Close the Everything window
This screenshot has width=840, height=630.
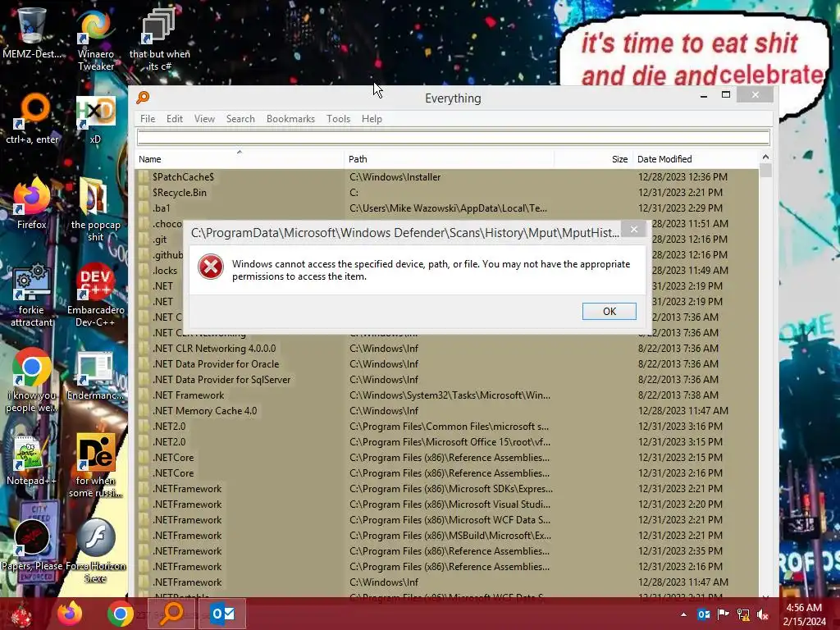click(755, 95)
